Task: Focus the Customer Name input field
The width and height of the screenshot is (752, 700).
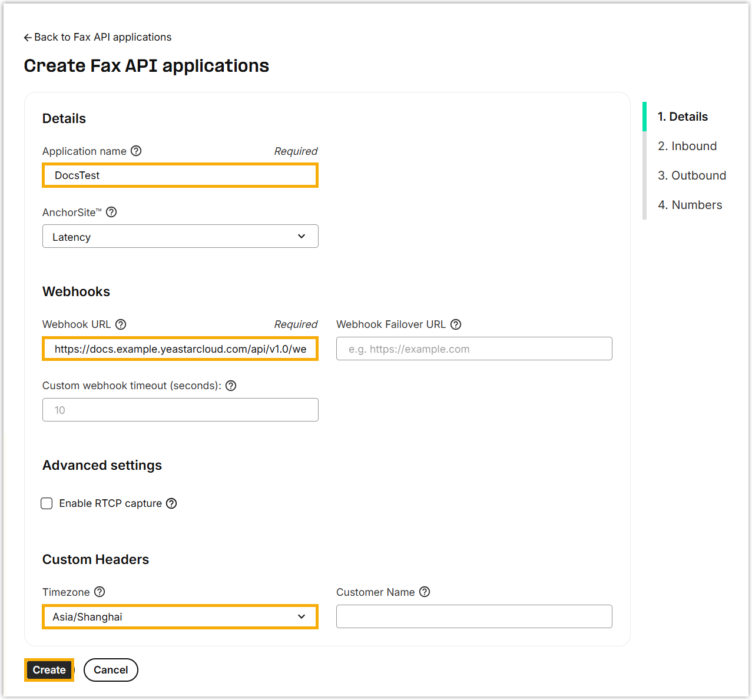Action: point(474,617)
